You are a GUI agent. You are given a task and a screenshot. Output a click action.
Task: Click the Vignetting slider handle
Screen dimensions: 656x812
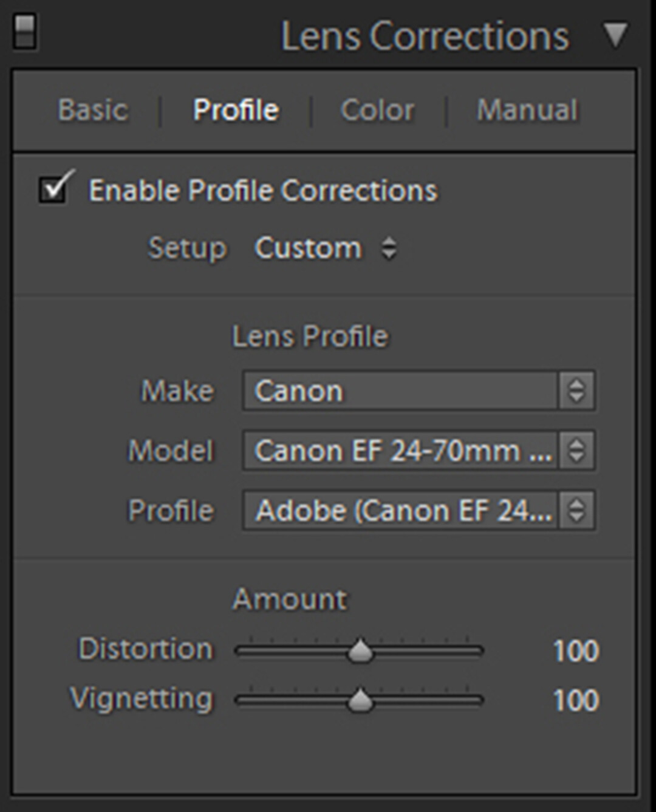pyautogui.click(x=360, y=700)
